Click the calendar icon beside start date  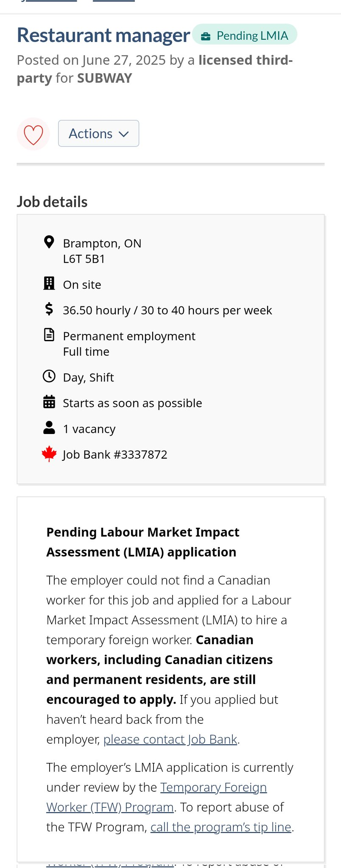49,402
